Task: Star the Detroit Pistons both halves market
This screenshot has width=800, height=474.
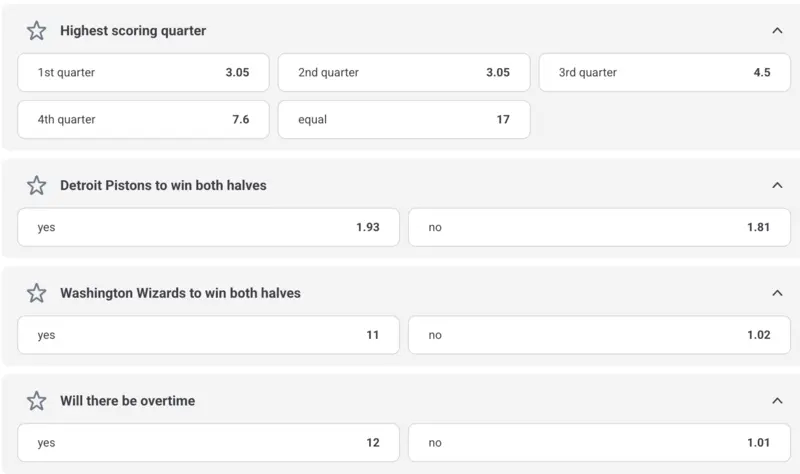Action: tap(37, 185)
